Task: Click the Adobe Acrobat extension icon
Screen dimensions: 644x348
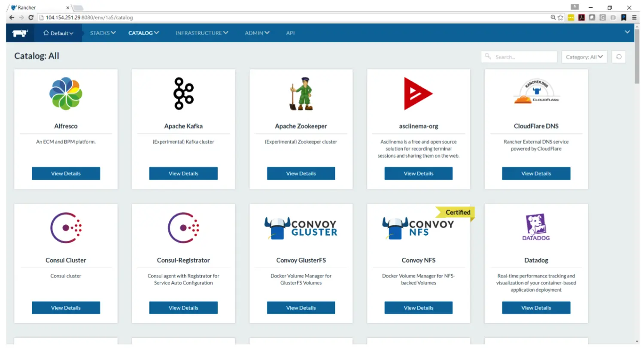Action: point(582,18)
